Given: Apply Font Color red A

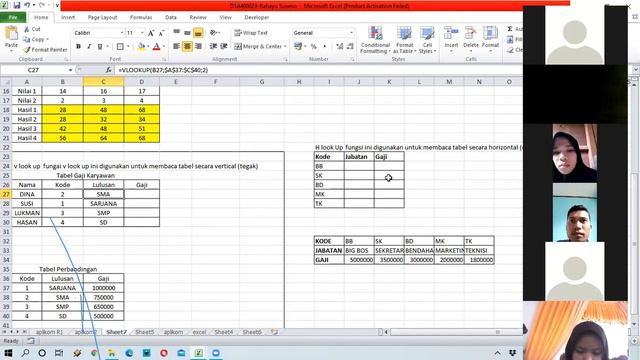Looking at the screenshot, I should coord(156,47).
